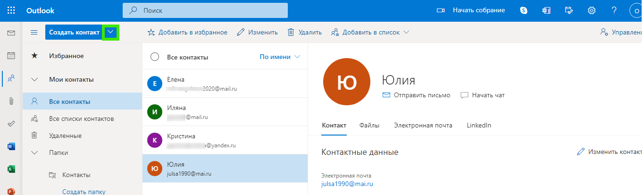Select the contact Кристина in the list

(225, 140)
